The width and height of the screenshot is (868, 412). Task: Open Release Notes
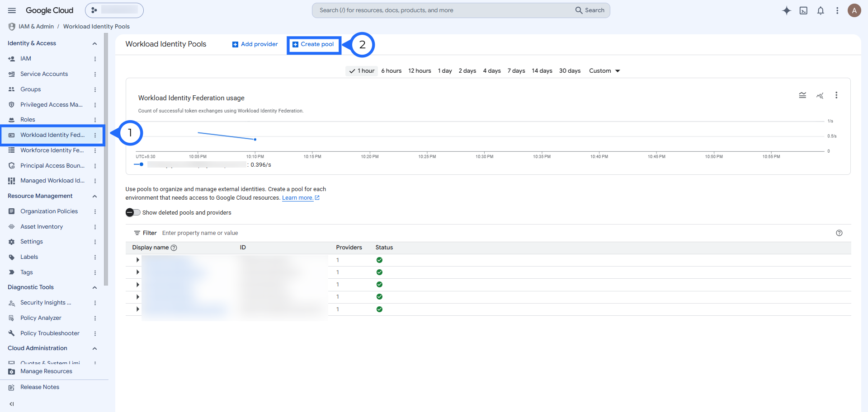pos(40,387)
